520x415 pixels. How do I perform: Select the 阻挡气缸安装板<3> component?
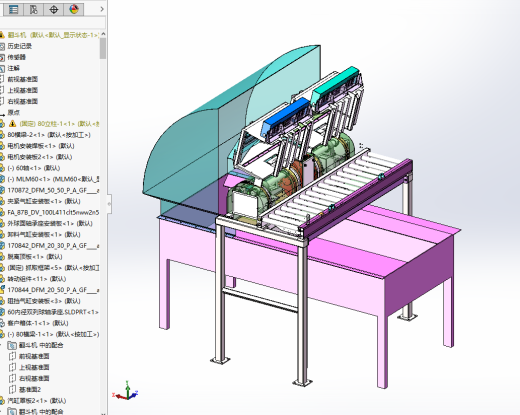44,301
